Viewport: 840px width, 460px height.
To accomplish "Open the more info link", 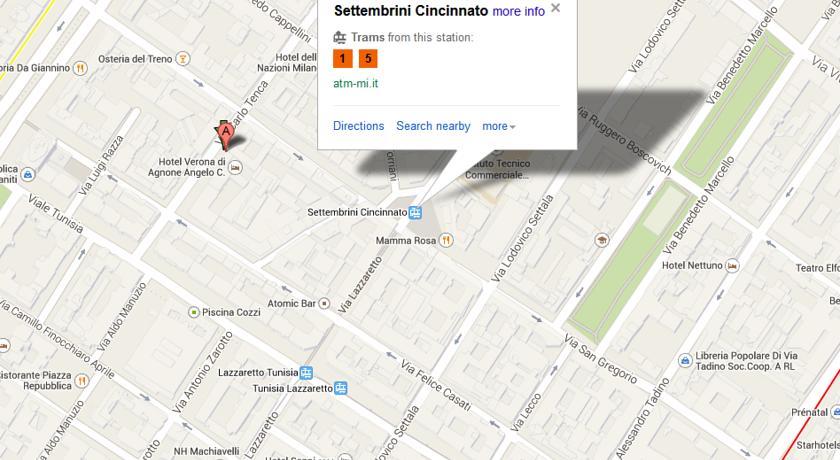I will [x=519, y=11].
